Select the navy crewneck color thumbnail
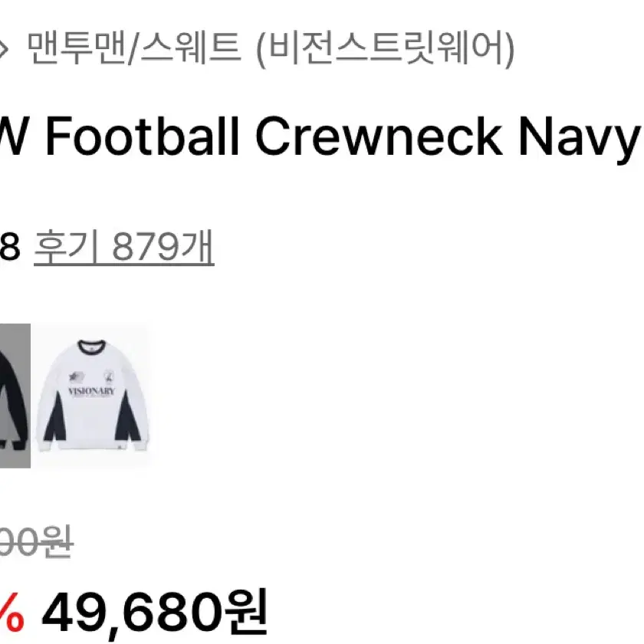Viewport: 644px width, 644px height. tap(15, 396)
